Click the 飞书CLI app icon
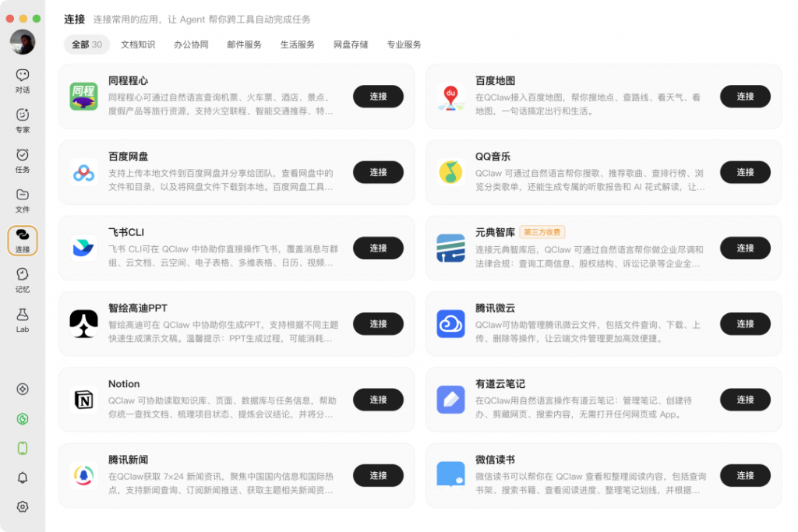 (x=83, y=248)
